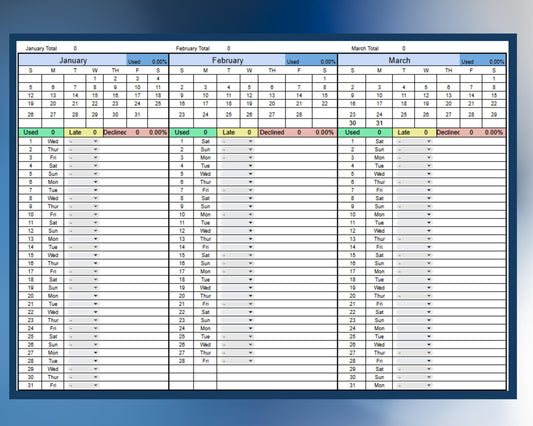533x426 pixels.
Task: Select the blue Used percentage cell in March header
Action: click(x=483, y=60)
